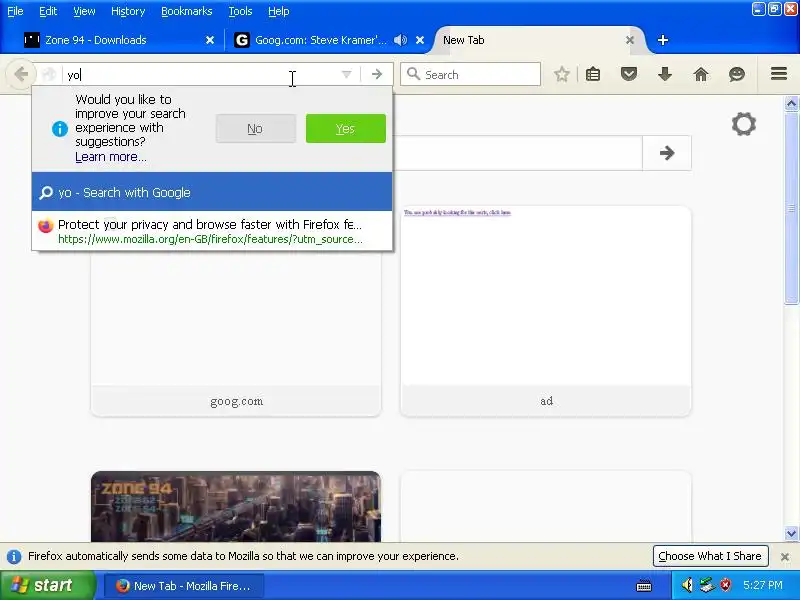The image size is (800, 600).
Task: Click the vertical scrollbar thumb
Action: (791, 208)
